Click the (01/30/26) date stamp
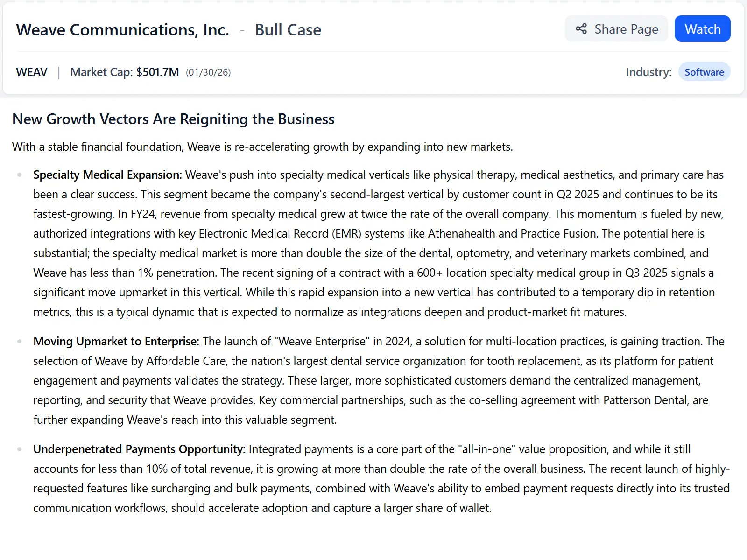Image resolution: width=747 pixels, height=560 pixels. (x=208, y=72)
